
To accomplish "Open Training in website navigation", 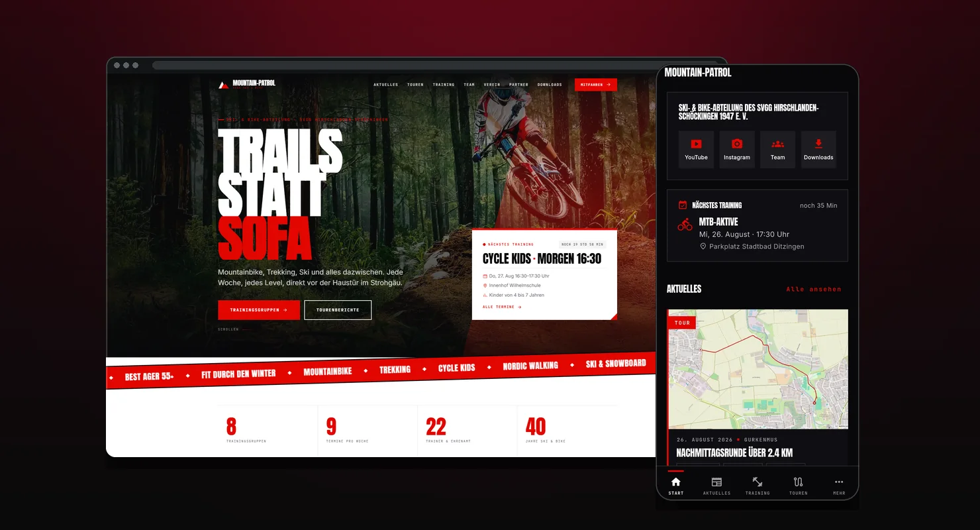I will tap(444, 85).
